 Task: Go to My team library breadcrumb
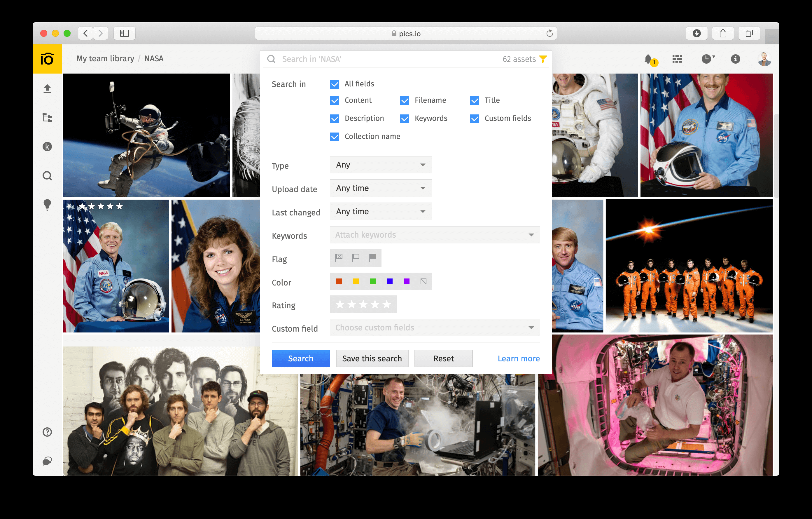point(105,58)
